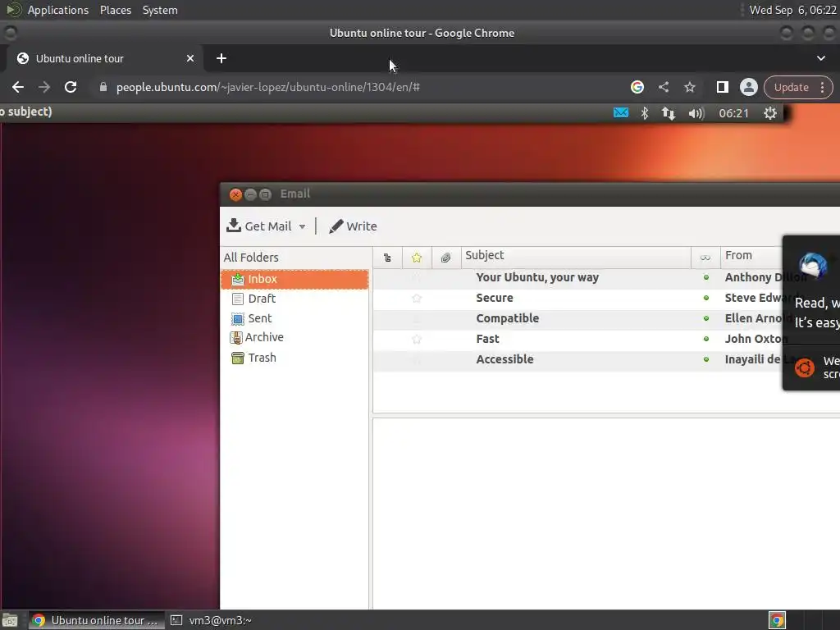Open the Get Mail dropdown arrow
Image resolution: width=840 pixels, height=630 pixels.
[302, 226]
